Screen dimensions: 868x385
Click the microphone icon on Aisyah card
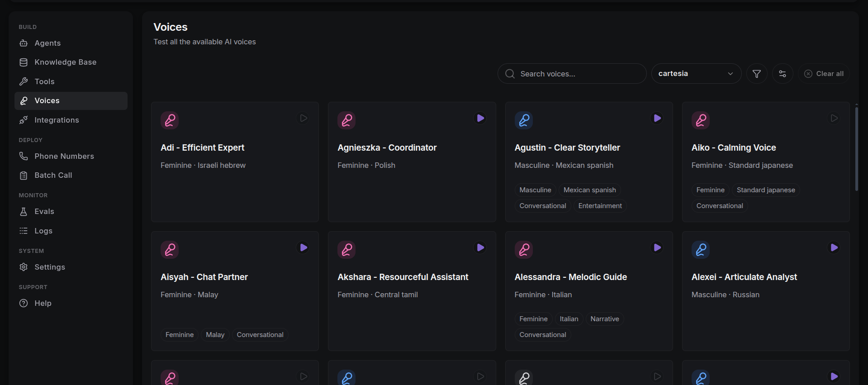[170, 250]
